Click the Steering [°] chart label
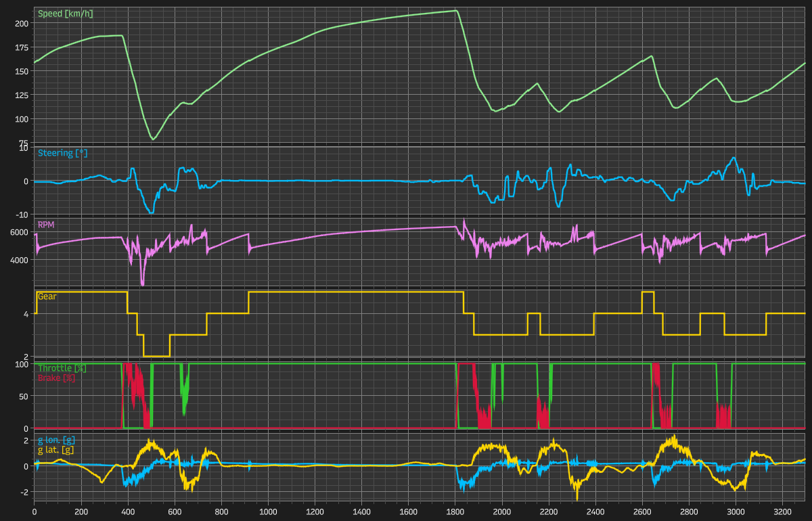The image size is (812, 521). tap(62, 154)
